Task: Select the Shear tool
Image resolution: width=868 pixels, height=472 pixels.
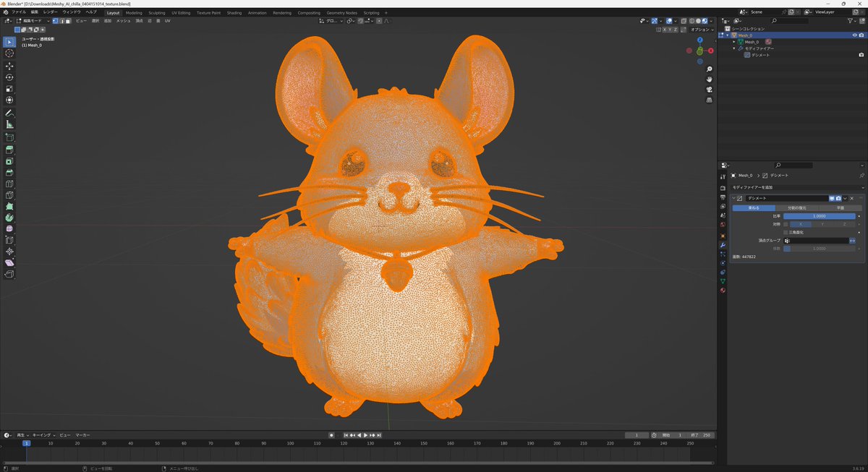Action: pyautogui.click(x=9, y=263)
